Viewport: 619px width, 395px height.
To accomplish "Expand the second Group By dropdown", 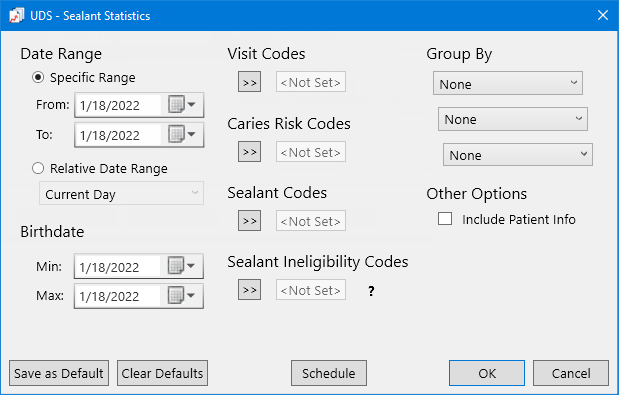I will (x=513, y=119).
